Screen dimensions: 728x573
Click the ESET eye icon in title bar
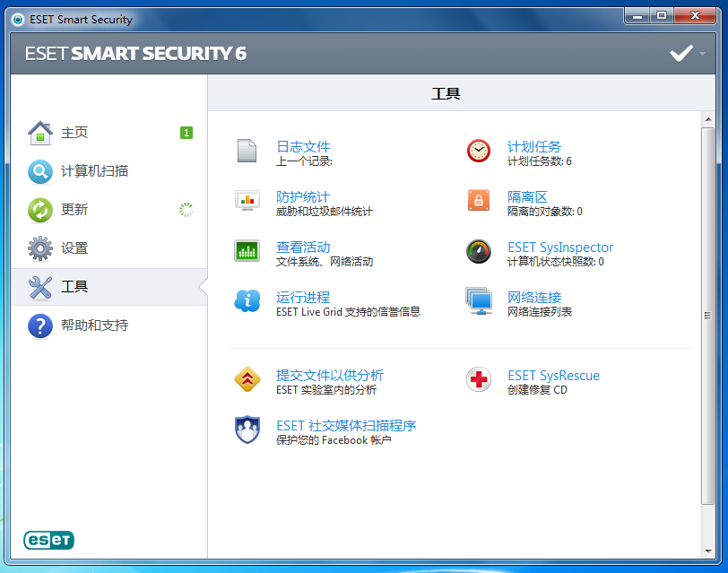click(18, 20)
